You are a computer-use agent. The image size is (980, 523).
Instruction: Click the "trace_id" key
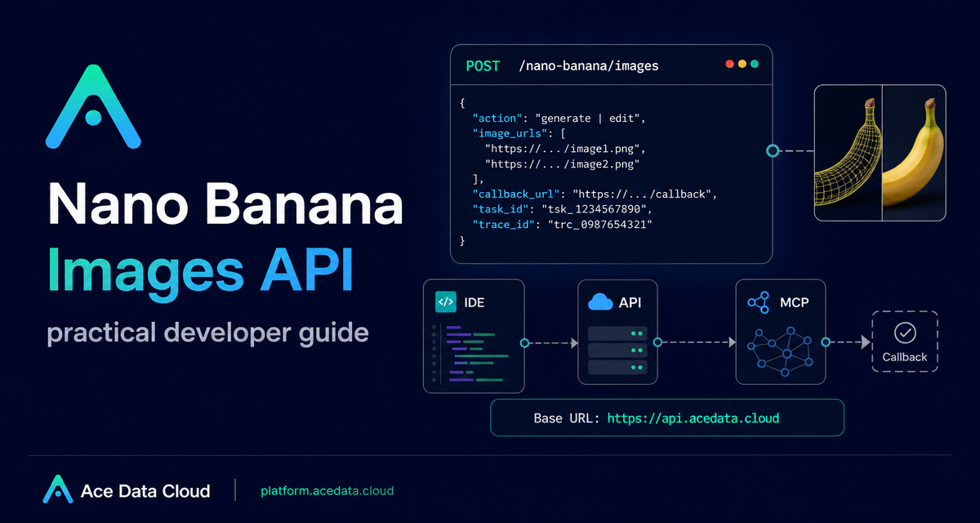[506, 225]
